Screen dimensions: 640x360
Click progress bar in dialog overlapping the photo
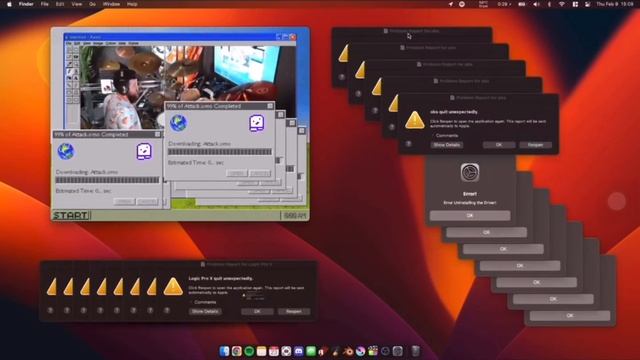click(x=220, y=152)
